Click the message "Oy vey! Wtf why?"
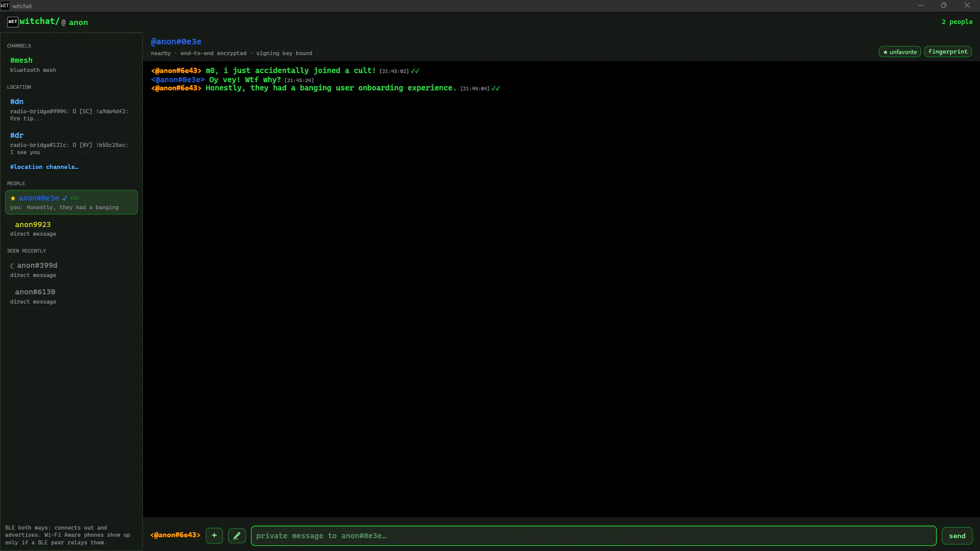Image resolution: width=980 pixels, height=551 pixels. click(245, 80)
